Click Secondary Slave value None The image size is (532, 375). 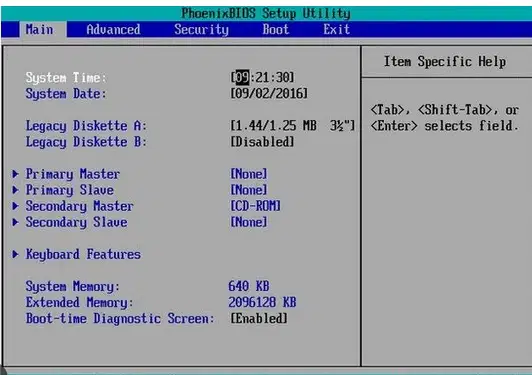click(249, 222)
